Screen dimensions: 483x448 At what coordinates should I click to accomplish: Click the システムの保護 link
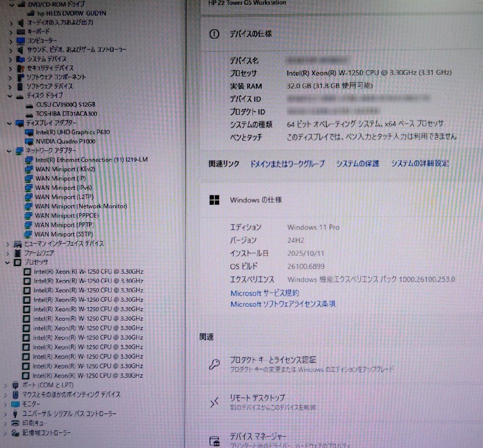tap(359, 164)
